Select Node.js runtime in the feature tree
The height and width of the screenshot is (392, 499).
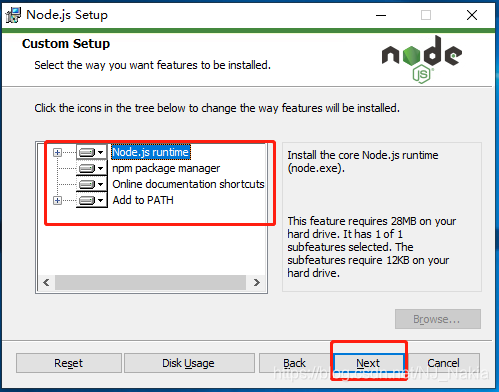click(x=151, y=152)
